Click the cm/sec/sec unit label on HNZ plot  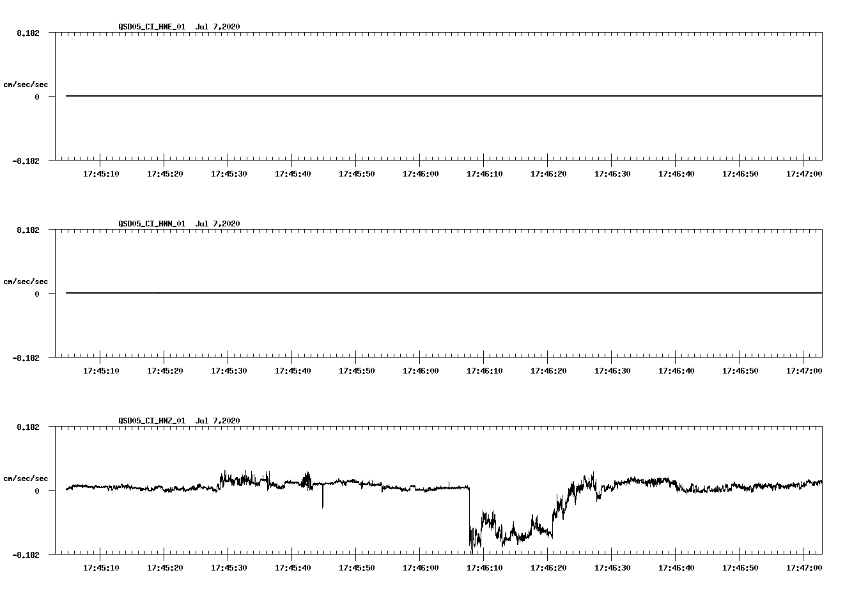click(x=26, y=478)
